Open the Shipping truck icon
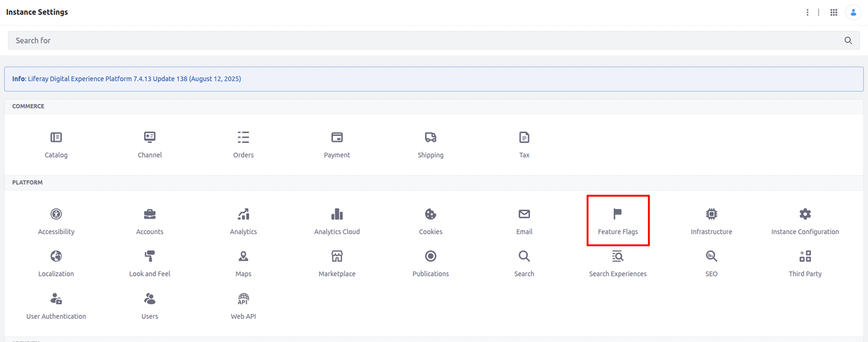 pyautogui.click(x=431, y=137)
